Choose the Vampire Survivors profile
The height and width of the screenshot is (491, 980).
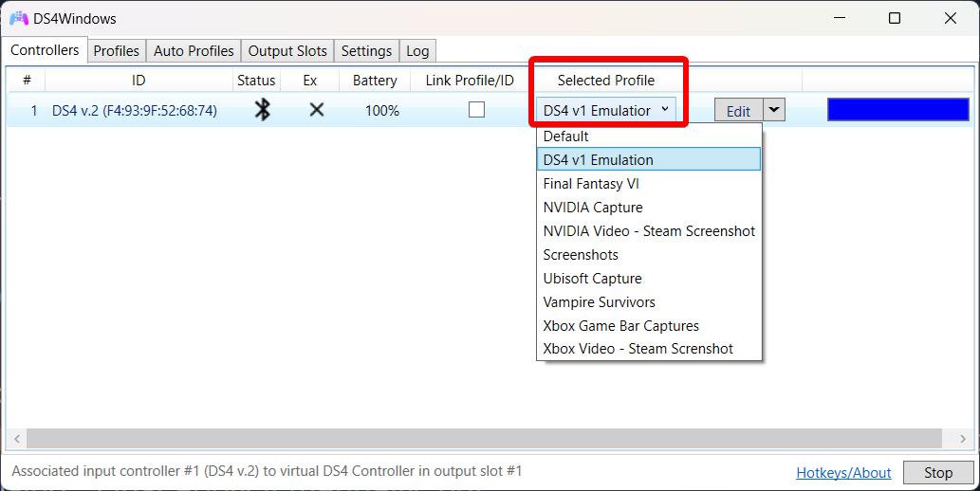[649, 302]
